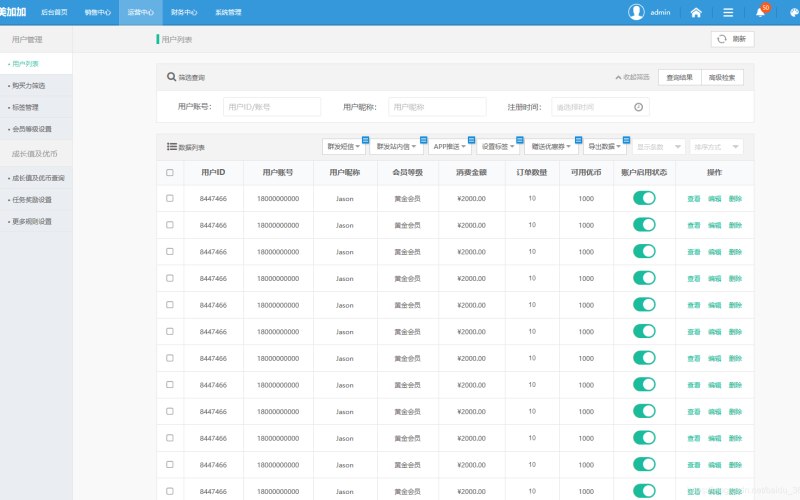Collapse the filter panel via 收起筛选
Screen dimensions: 800x500
(x=632, y=77)
